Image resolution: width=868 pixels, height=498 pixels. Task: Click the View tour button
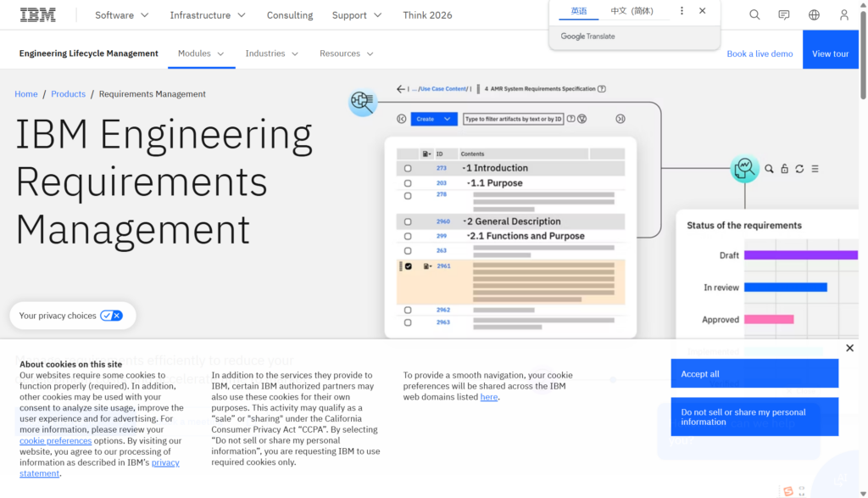(830, 53)
